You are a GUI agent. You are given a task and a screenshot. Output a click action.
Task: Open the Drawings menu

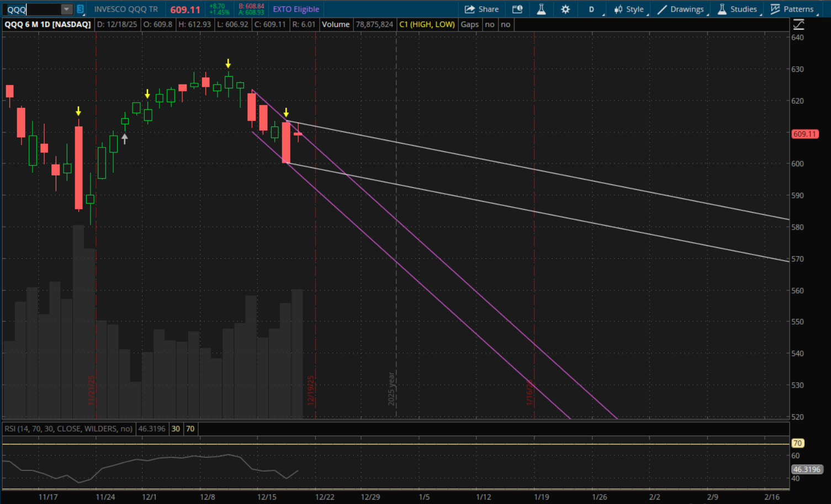[681, 9]
